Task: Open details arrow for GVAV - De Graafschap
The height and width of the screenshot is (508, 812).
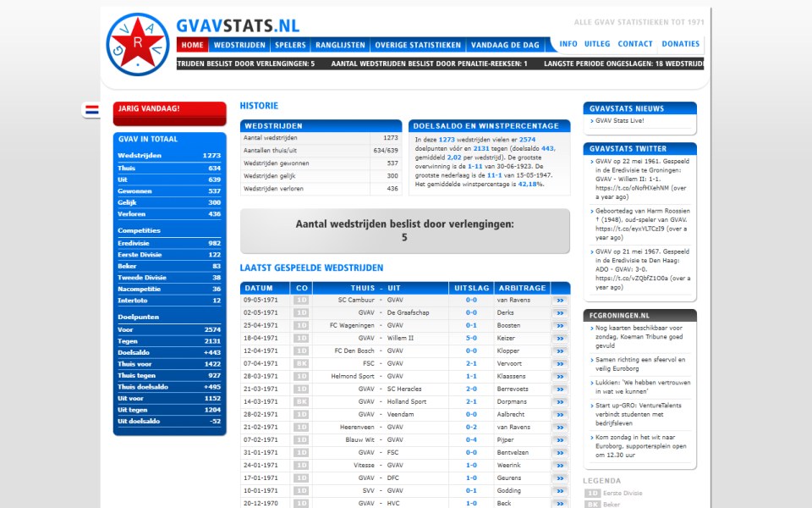Action: tap(560, 313)
